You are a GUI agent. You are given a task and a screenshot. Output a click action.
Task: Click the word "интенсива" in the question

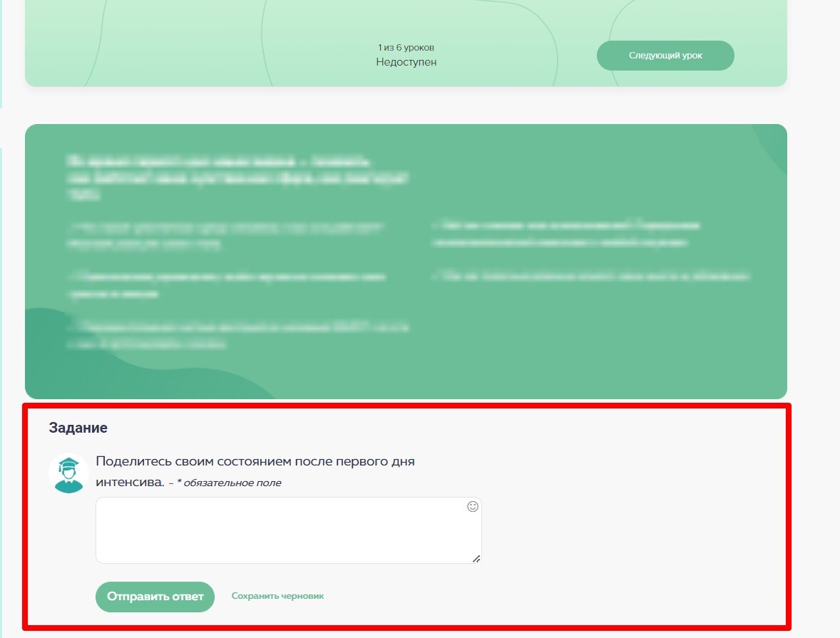128,482
